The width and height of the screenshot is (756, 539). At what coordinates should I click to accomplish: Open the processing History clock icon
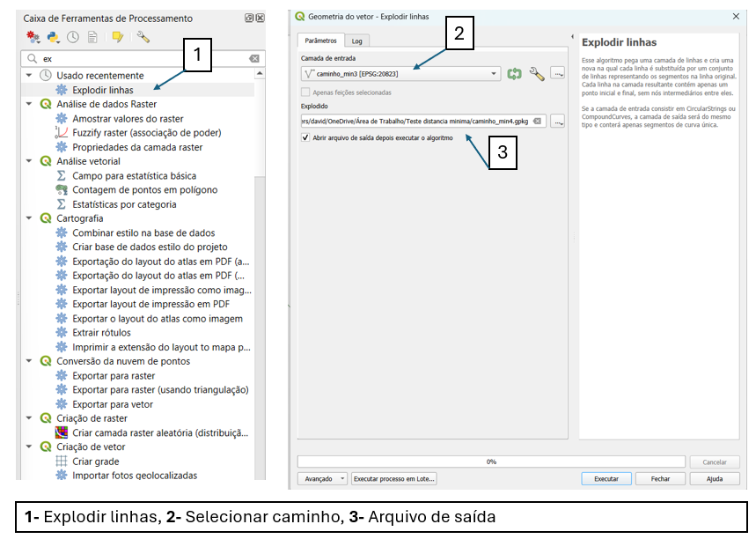[x=72, y=37]
